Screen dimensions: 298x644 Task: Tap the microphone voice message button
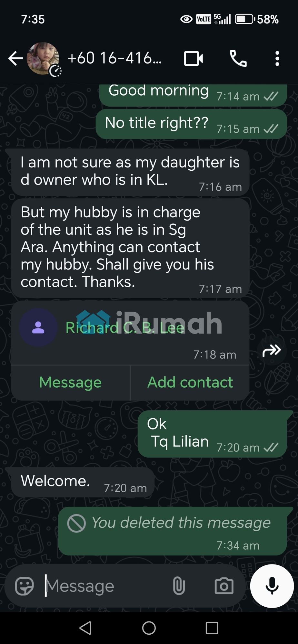click(x=272, y=586)
